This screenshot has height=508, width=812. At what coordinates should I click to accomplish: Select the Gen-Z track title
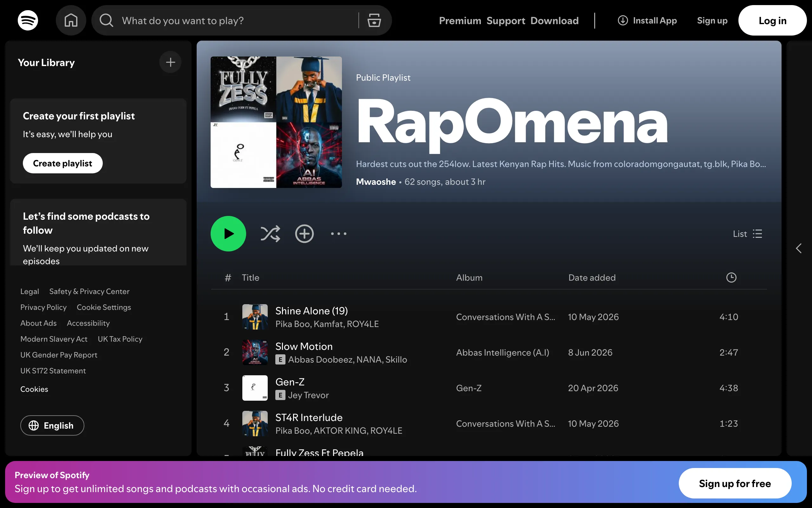tap(290, 382)
